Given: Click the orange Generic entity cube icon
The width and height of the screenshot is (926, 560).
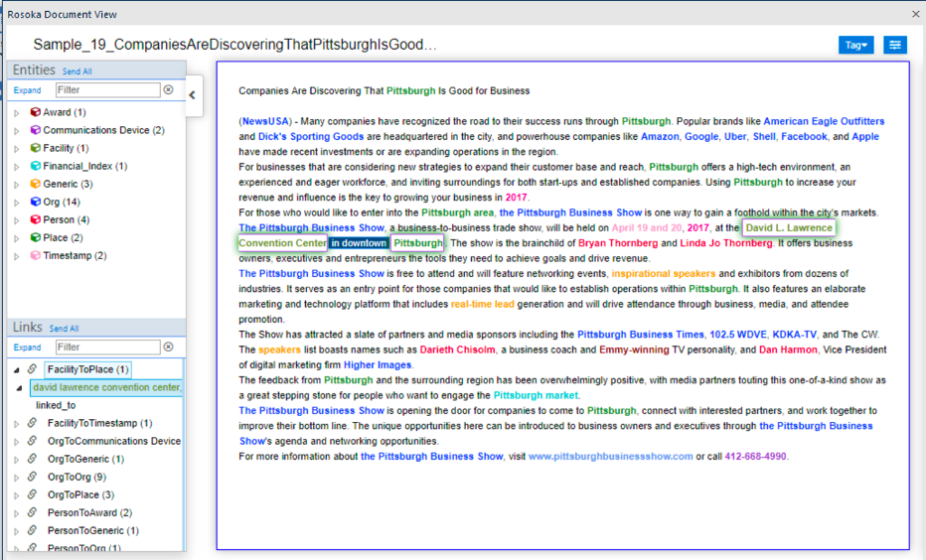Looking at the screenshot, I should click(36, 184).
